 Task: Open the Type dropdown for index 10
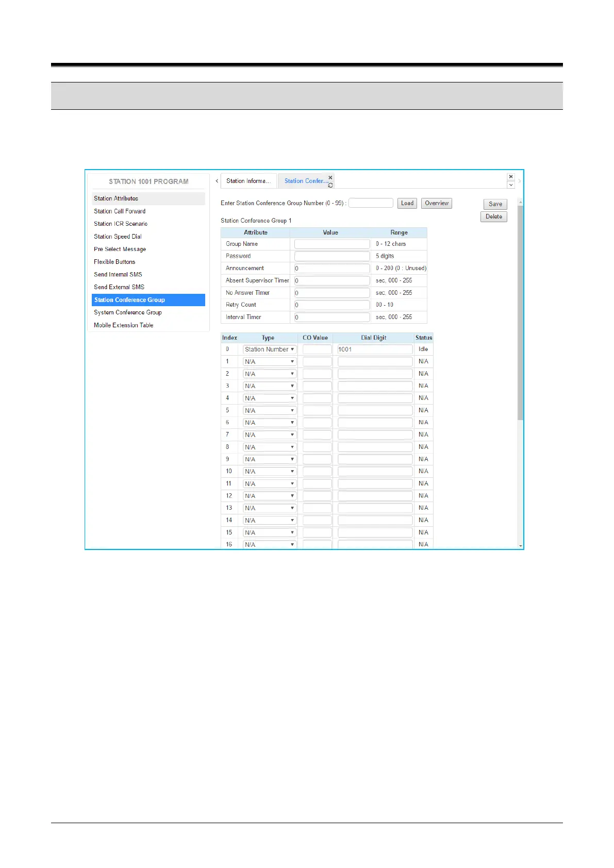pos(270,472)
